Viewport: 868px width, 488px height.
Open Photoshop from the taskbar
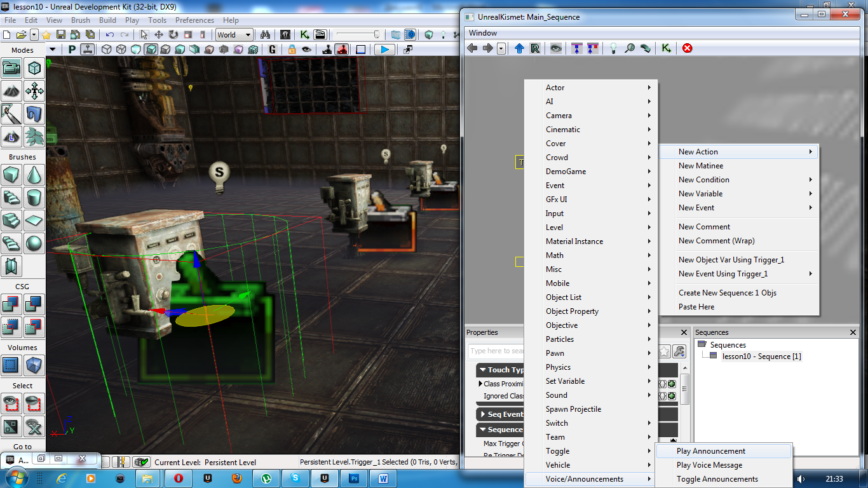355,478
